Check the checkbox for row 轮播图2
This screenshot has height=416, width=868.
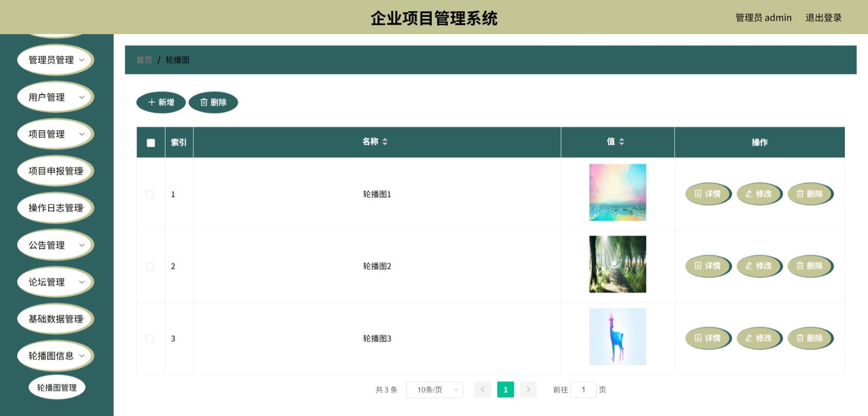(150, 267)
